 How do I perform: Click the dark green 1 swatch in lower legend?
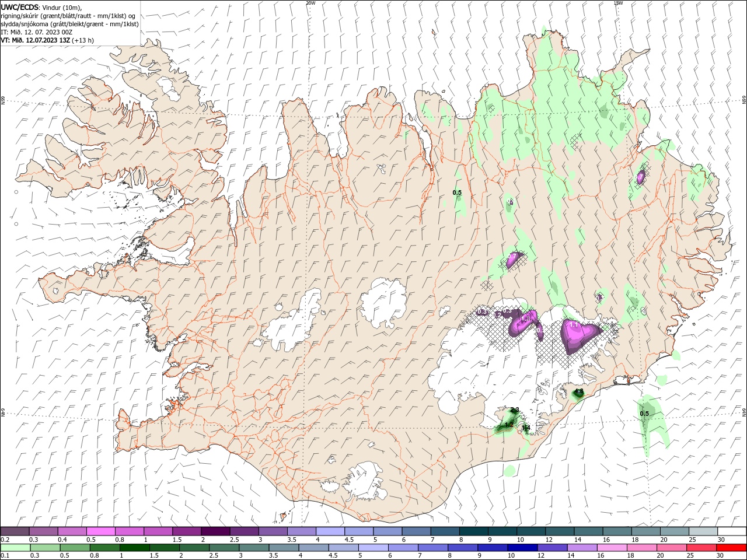[134, 548]
